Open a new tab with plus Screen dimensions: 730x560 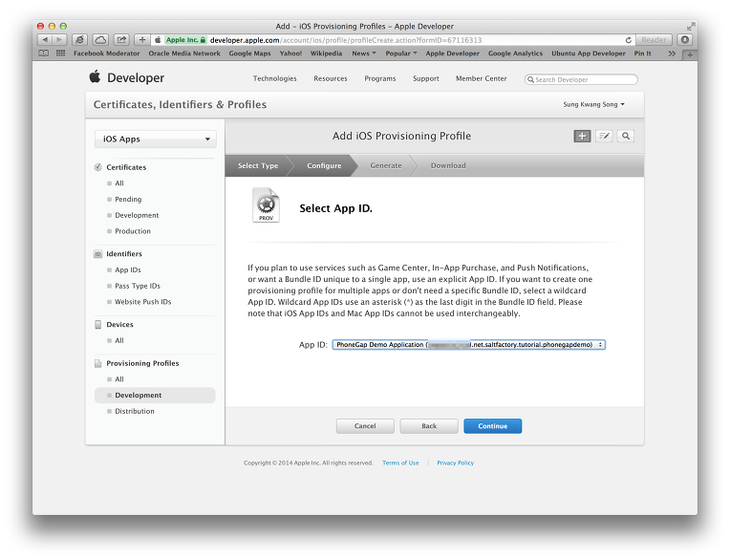coord(690,54)
